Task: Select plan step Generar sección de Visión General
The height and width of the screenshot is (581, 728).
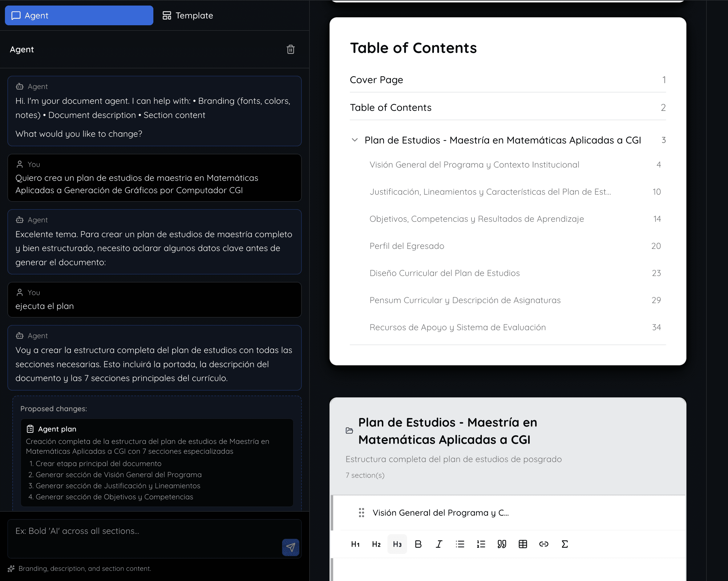Action: tap(115, 475)
